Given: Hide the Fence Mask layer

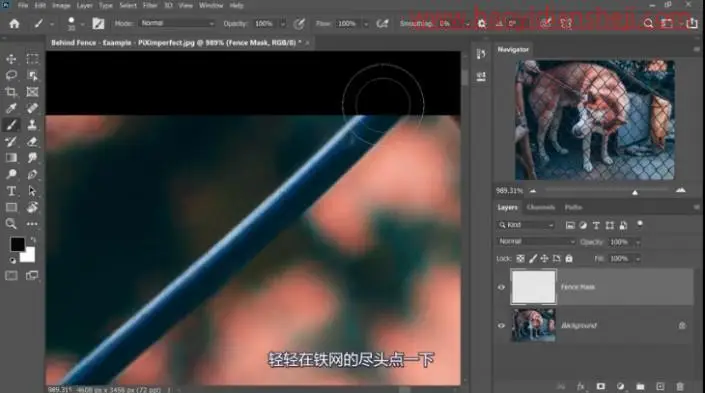Looking at the screenshot, I should pyautogui.click(x=501, y=287).
